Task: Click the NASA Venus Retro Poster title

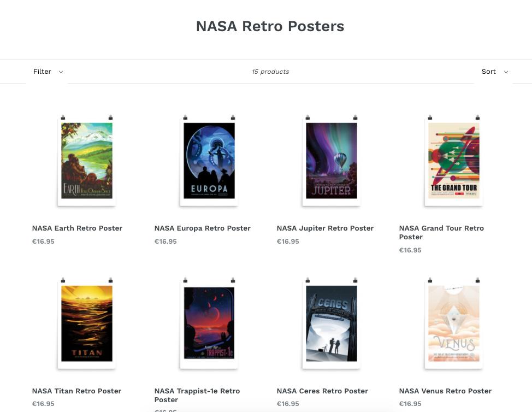Action: pos(445,391)
